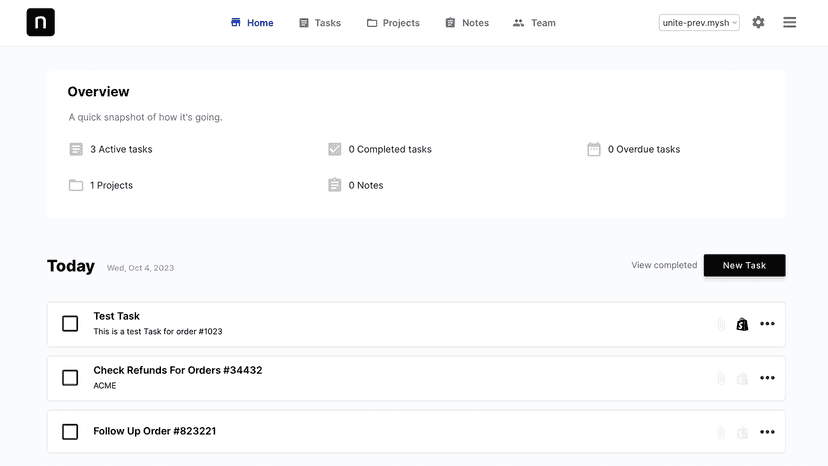
Task: Click the attachment paperclip on Test Task
Action: pos(721,324)
